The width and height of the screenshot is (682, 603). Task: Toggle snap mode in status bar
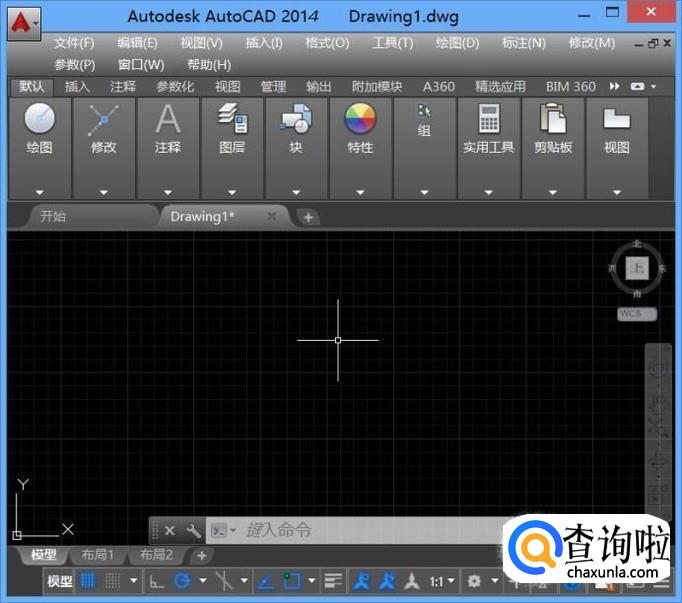(x=113, y=580)
